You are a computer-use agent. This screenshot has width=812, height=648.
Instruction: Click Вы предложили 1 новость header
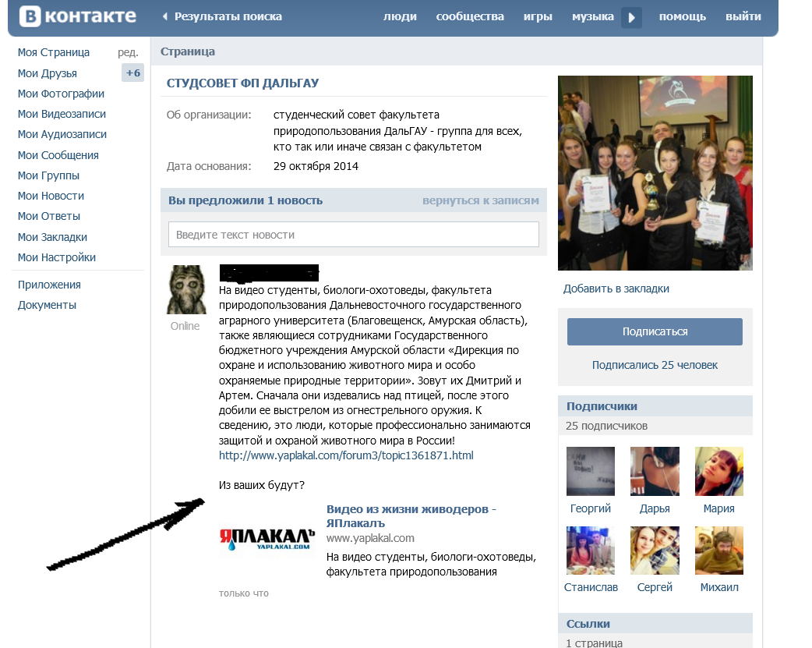(245, 200)
